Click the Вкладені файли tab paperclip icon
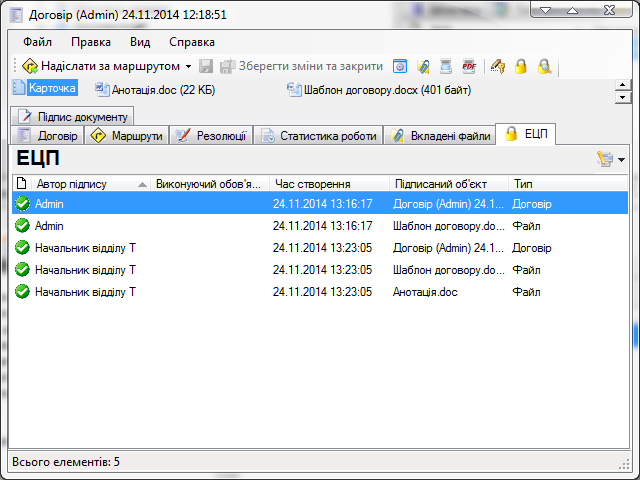The width and height of the screenshot is (640, 480). pyautogui.click(x=398, y=136)
